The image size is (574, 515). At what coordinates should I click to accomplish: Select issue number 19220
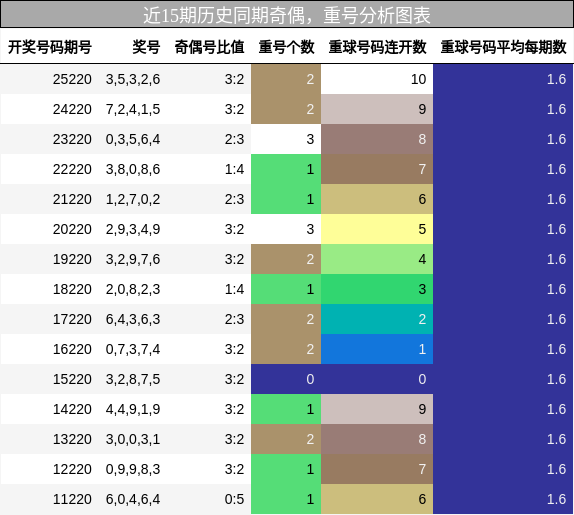point(72,259)
